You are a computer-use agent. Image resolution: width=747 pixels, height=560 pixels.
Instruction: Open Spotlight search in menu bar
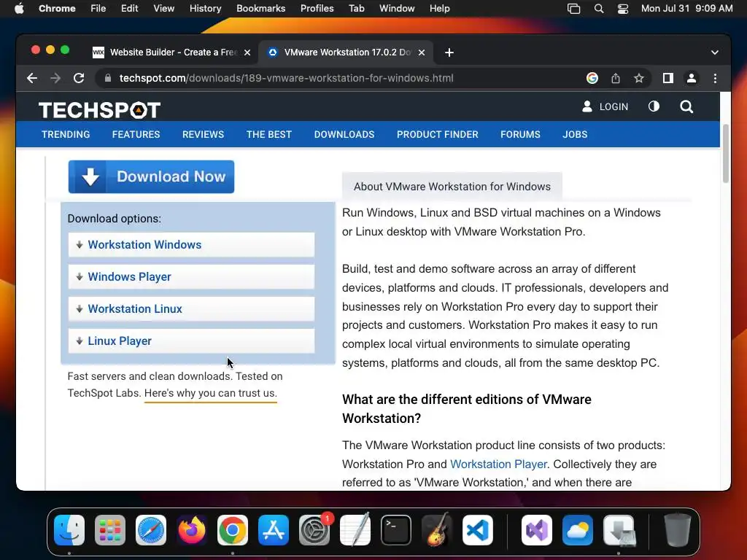(599, 9)
